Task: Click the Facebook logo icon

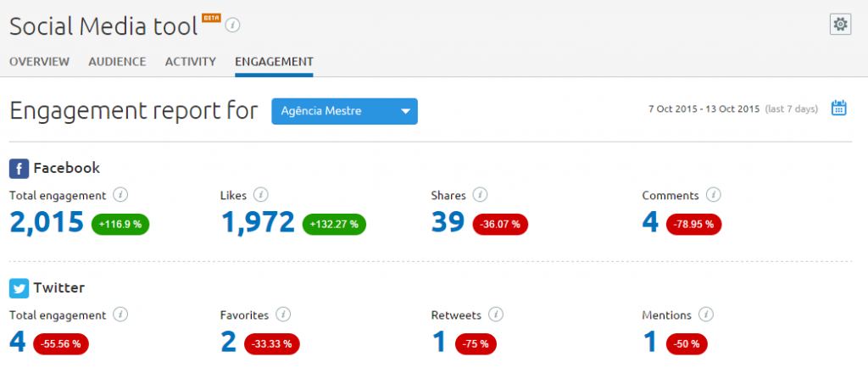Action: tap(19, 168)
